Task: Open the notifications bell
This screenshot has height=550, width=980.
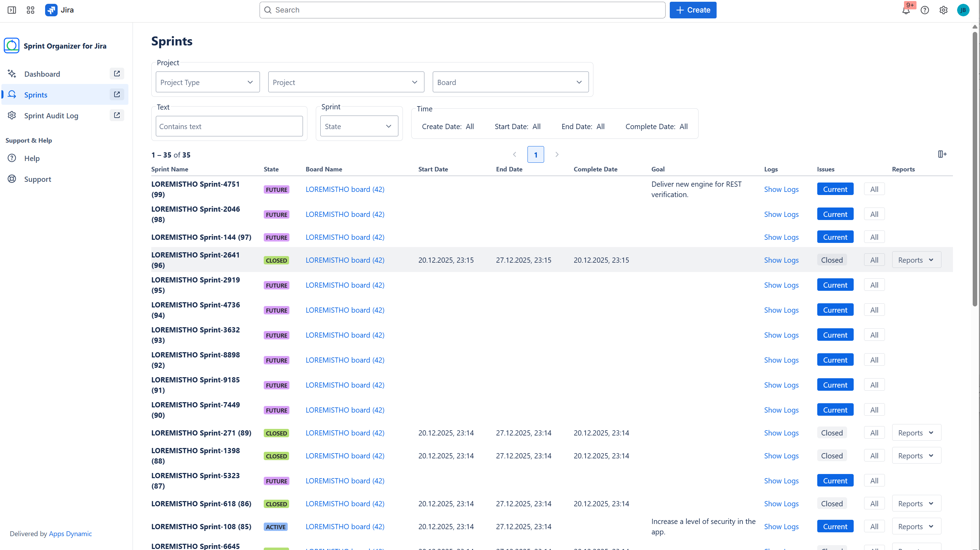Action: (x=906, y=10)
